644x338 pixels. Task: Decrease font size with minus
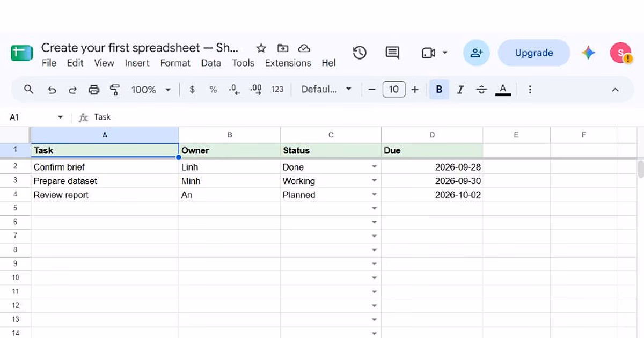pos(372,90)
